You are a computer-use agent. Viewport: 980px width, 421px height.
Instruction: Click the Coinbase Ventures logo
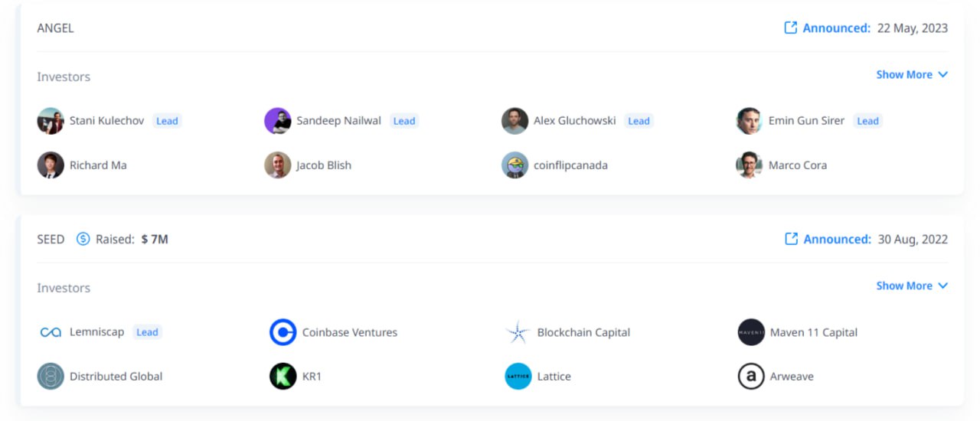point(283,332)
